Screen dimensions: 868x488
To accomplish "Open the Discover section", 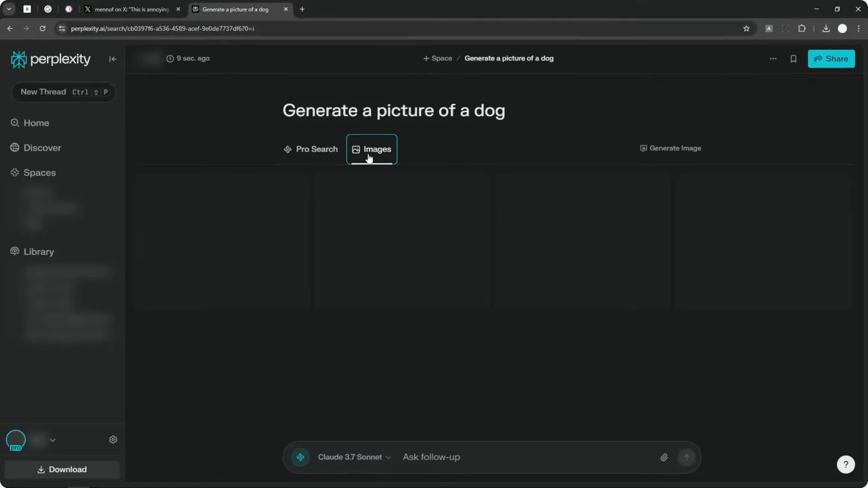I will (42, 147).
